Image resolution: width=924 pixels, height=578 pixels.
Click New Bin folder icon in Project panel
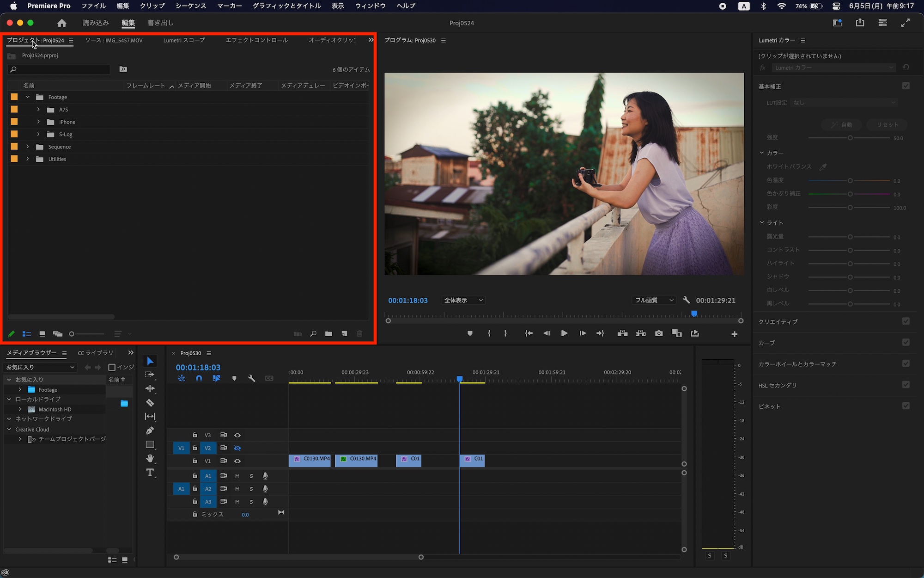pos(328,334)
